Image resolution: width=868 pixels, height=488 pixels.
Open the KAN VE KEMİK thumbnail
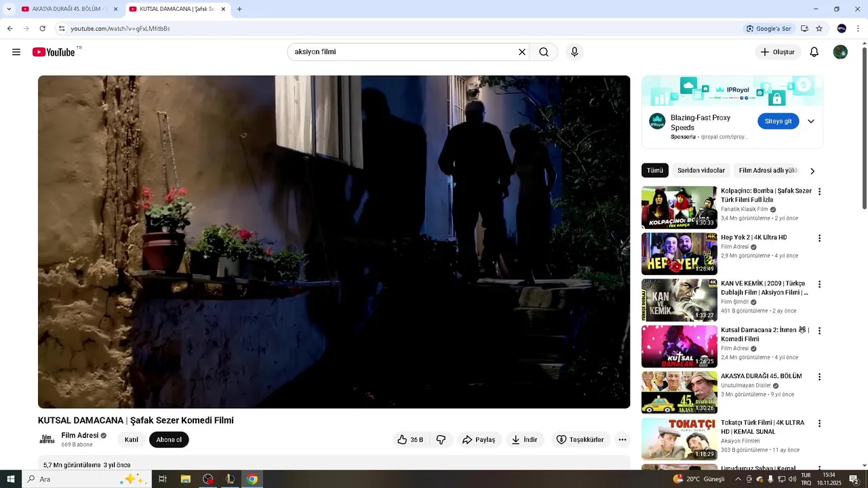tap(679, 300)
